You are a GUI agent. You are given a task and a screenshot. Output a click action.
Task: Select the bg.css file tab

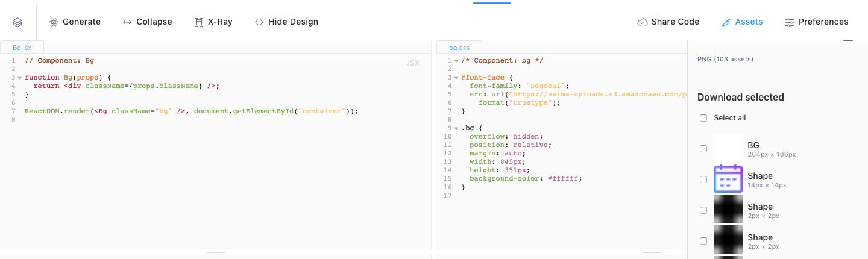(459, 48)
